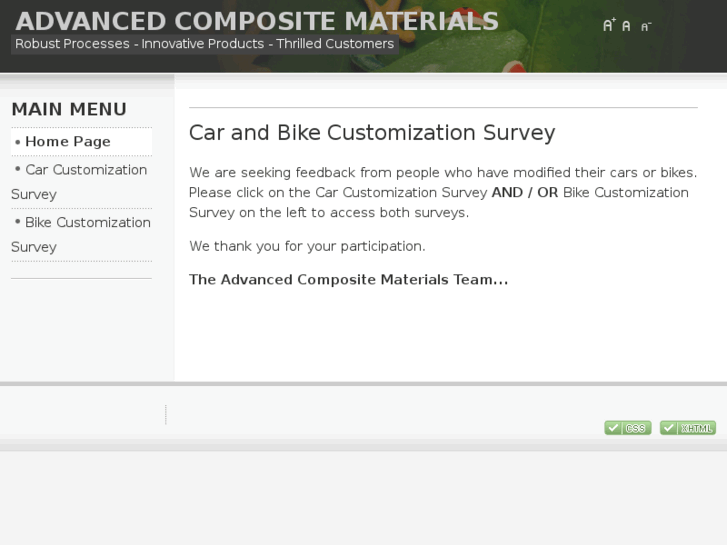
Task: Click 'The Advanced Composite Materials Team...' text
Action: [x=349, y=280]
